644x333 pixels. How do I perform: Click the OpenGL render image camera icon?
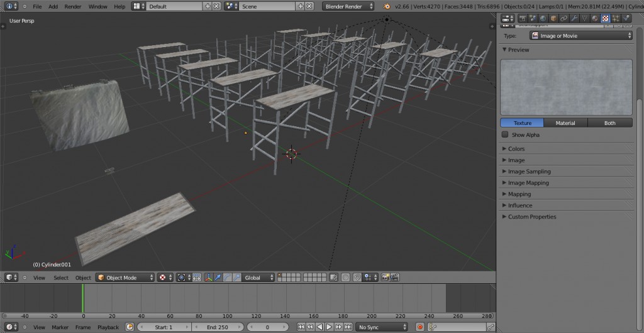pyautogui.click(x=386, y=278)
